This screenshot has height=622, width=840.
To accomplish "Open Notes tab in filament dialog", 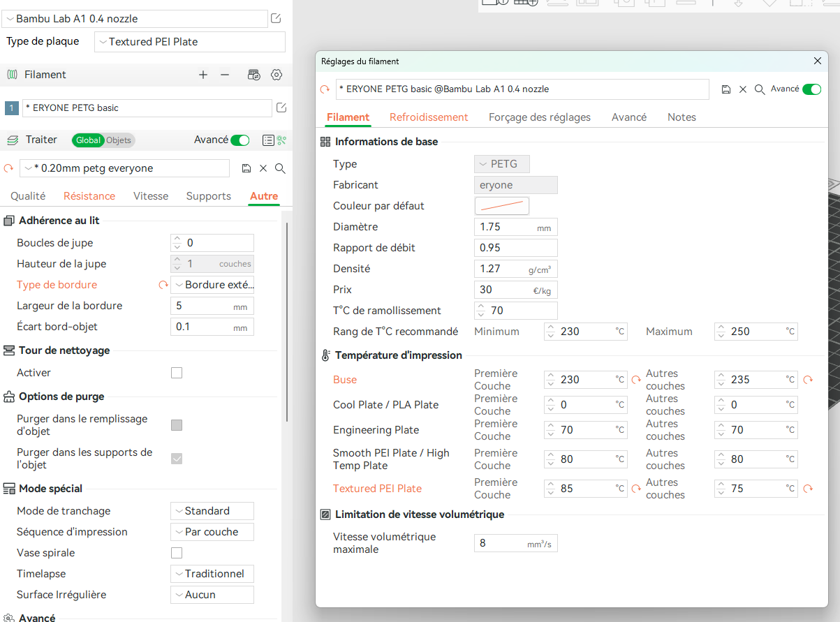I will click(681, 117).
